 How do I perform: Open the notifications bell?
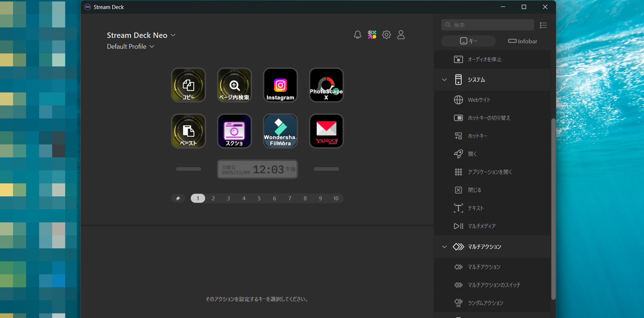click(x=357, y=35)
